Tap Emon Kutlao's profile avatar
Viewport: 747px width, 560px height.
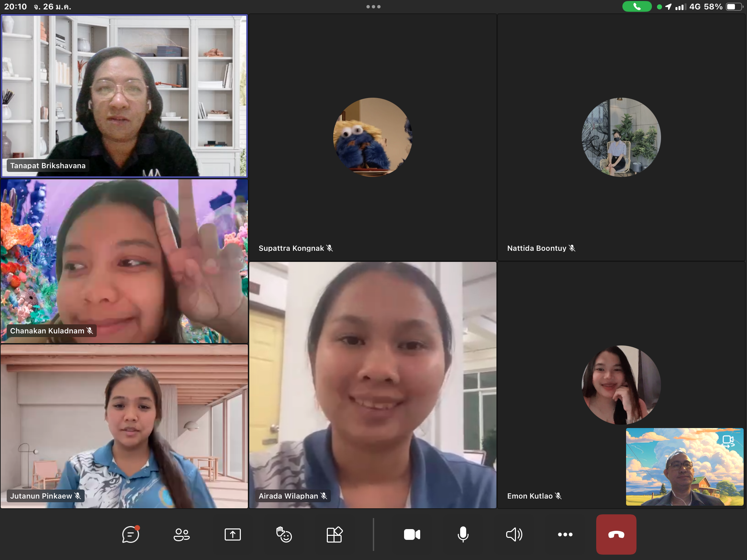pos(621,384)
